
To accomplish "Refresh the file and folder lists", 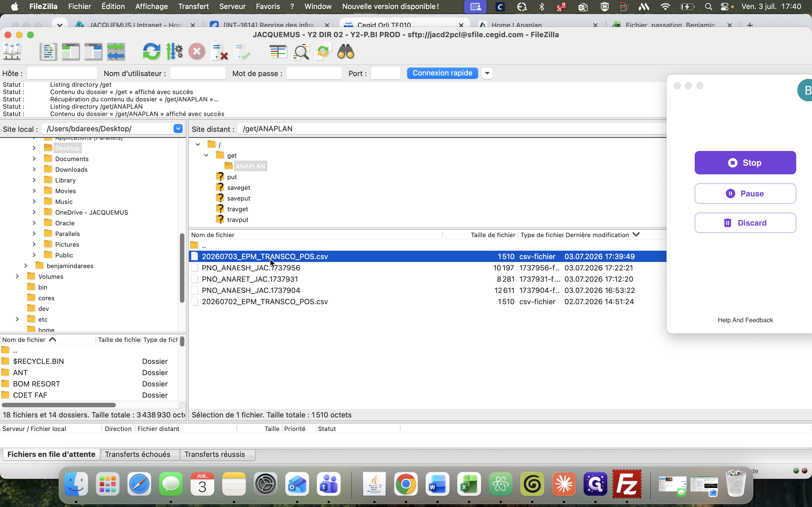I will pyautogui.click(x=152, y=52).
